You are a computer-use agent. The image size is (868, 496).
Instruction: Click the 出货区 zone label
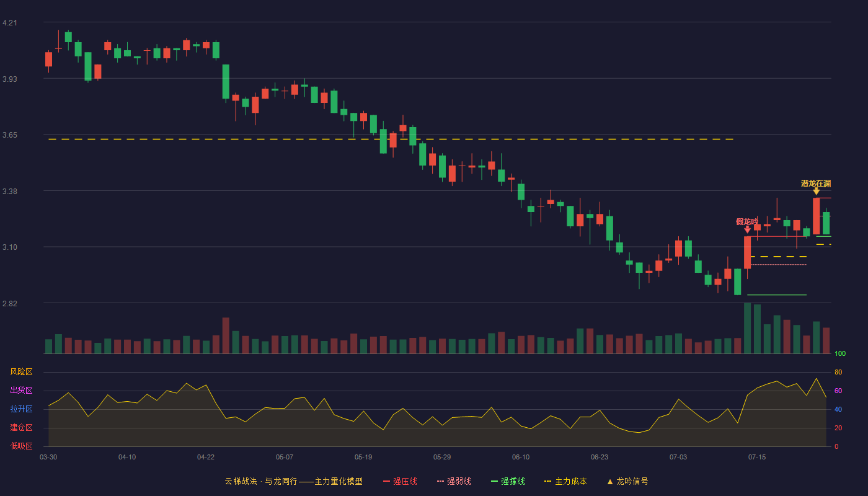pyautogui.click(x=22, y=391)
